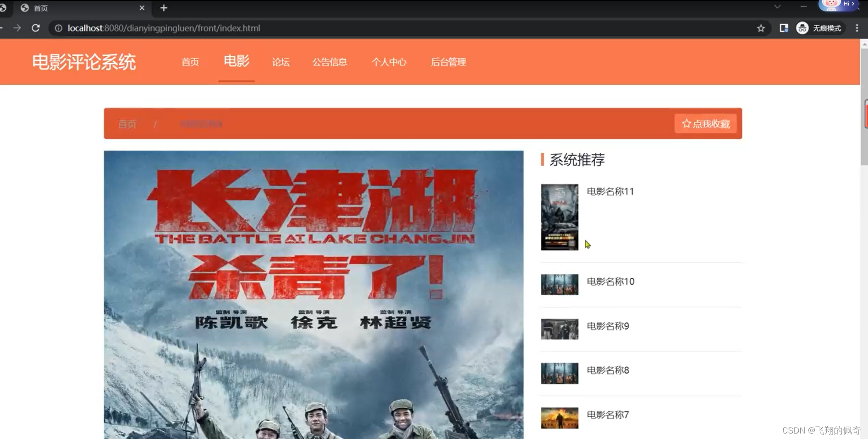868x439 pixels.
Task: Click the main 长津湖 movie poster
Action: [x=313, y=295]
